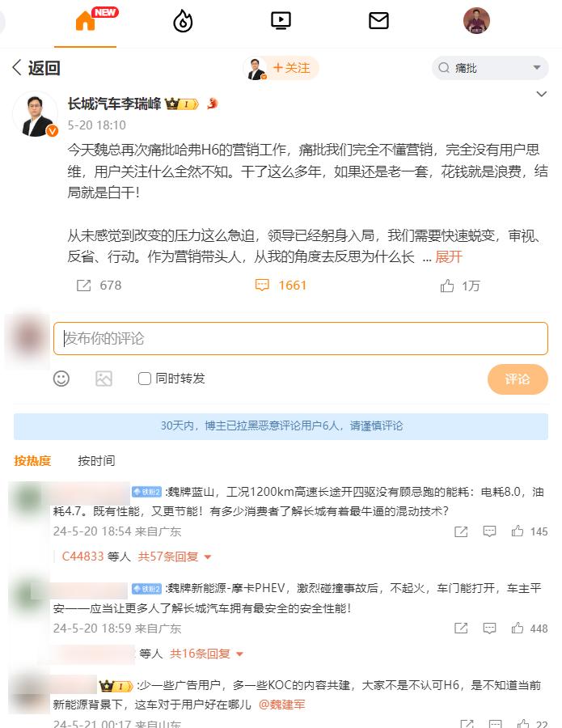562x728 pixels.
Task: Focus the 发布你的评论 comment field
Action: click(301, 338)
